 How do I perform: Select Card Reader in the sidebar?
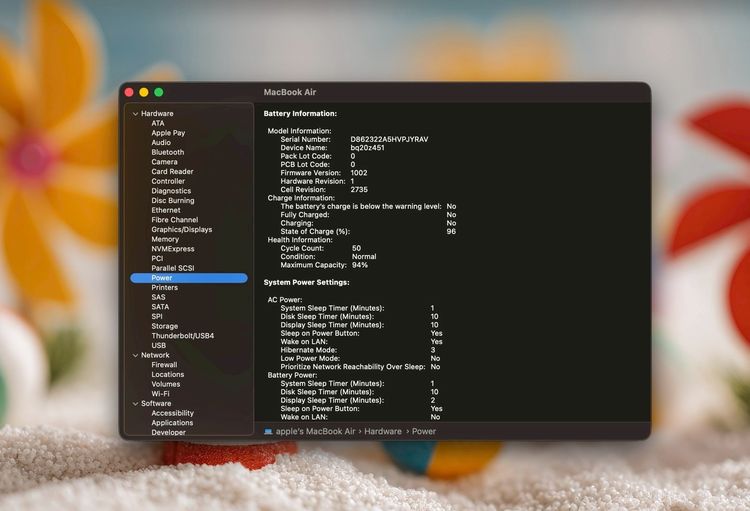point(172,171)
